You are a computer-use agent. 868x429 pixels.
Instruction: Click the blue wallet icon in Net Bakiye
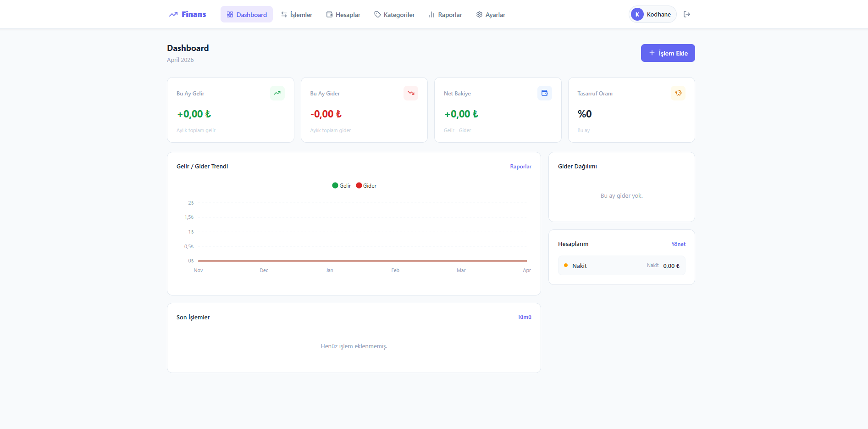[x=545, y=93]
